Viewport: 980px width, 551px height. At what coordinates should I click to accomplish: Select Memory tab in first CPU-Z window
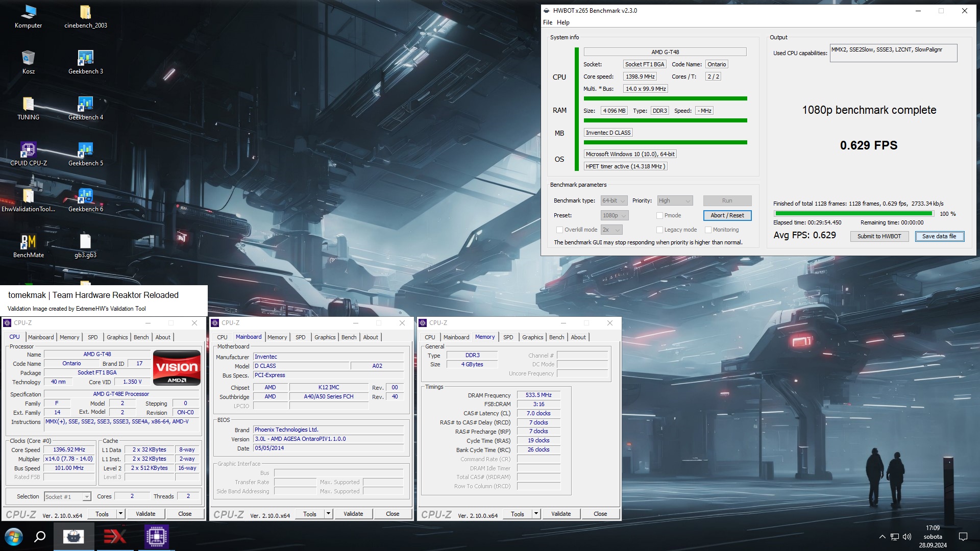(x=69, y=337)
